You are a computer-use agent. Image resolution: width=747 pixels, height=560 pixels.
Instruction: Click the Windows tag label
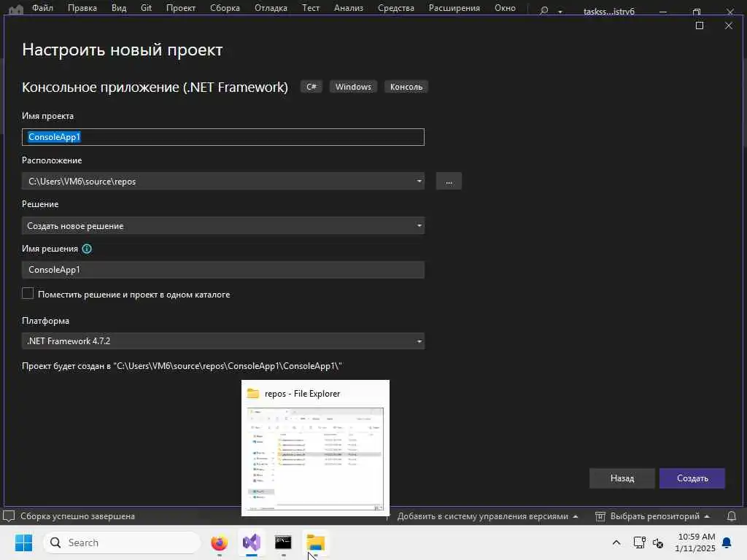click(x=353, y=87)
